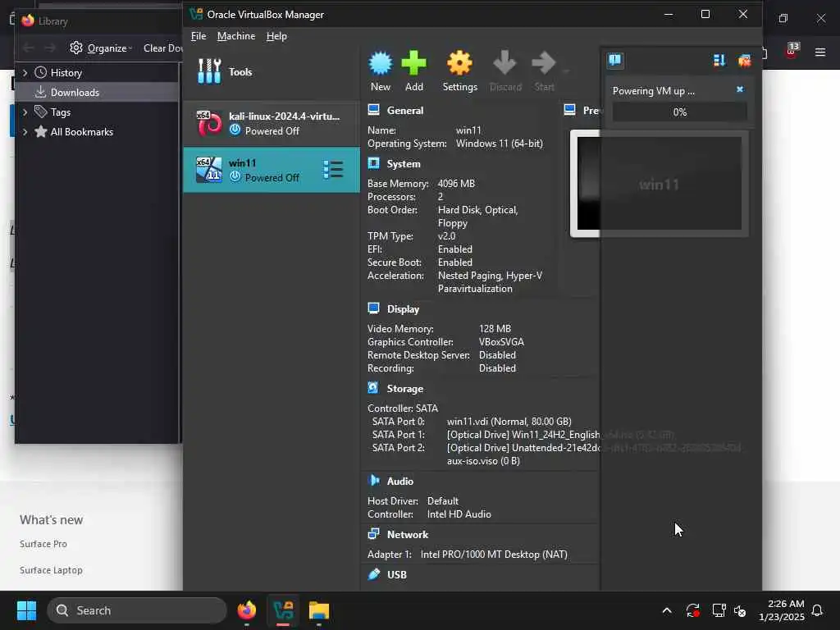Click the Display section heading
The width and height of the screenshot is (840, 630).
point(403,309)
